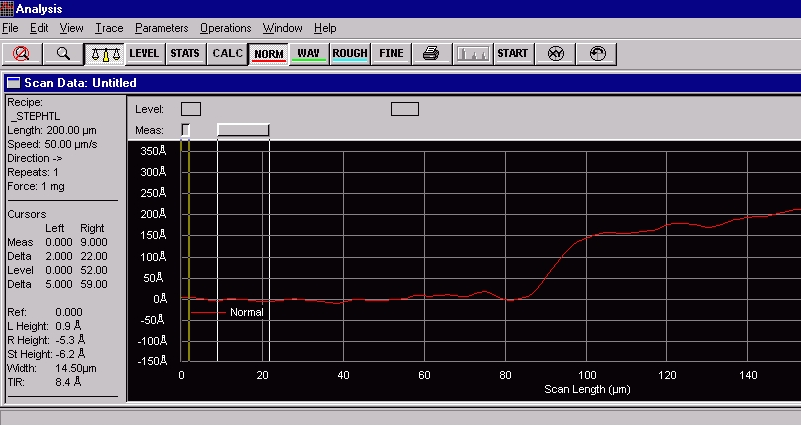Click the balance scale leveling icon
This screenshot has width=801, height=426.
103,53
